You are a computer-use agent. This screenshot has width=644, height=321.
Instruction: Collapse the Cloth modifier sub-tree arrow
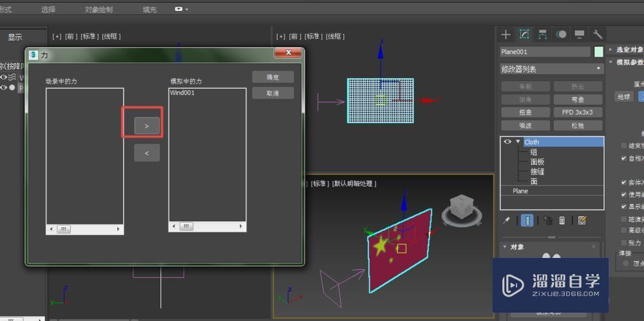click(x=518, y=142)
